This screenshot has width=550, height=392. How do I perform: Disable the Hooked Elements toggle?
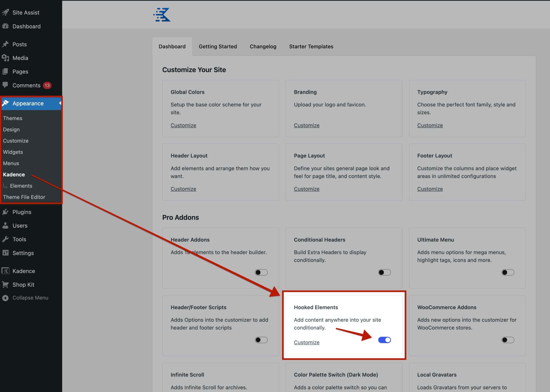click(384, 340)
